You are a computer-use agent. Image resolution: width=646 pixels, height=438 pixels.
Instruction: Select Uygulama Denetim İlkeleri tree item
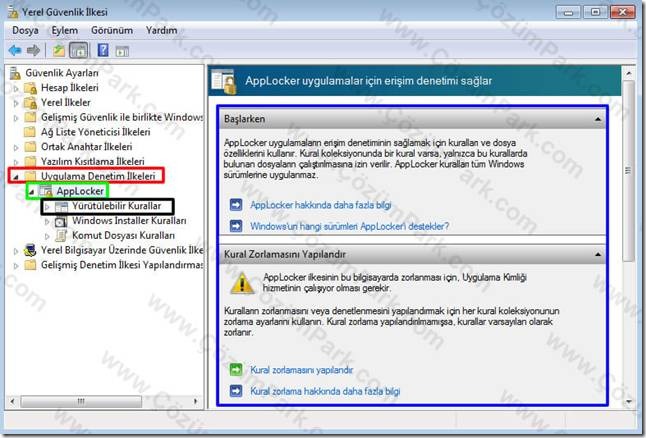tap(98, 176)
